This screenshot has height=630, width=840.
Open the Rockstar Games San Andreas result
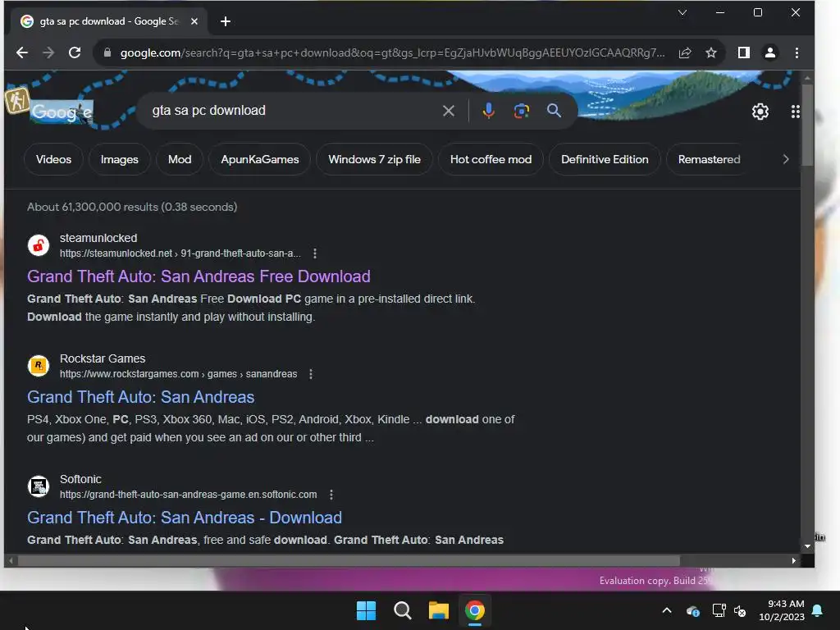point(140,397)
